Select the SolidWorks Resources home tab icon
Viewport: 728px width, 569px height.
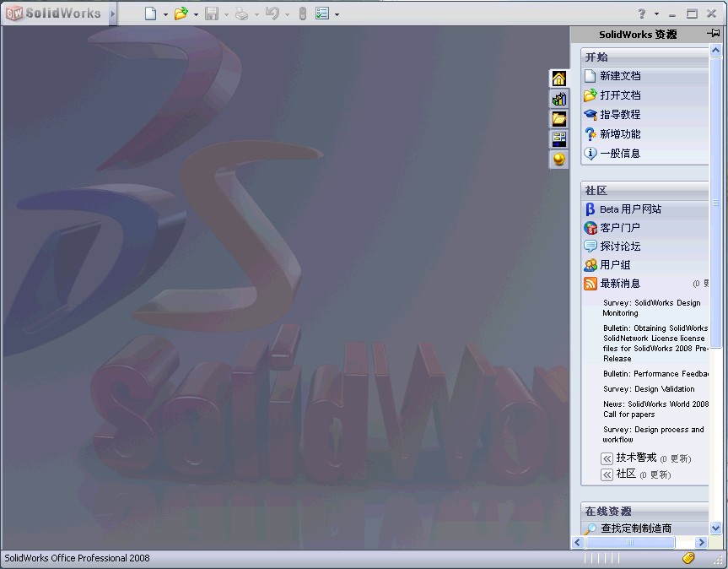pos(559,79)
